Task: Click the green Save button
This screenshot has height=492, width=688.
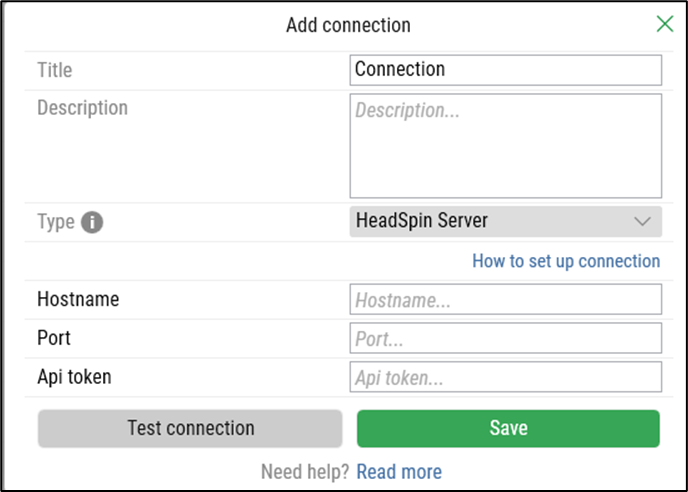Action: [508, 428]
